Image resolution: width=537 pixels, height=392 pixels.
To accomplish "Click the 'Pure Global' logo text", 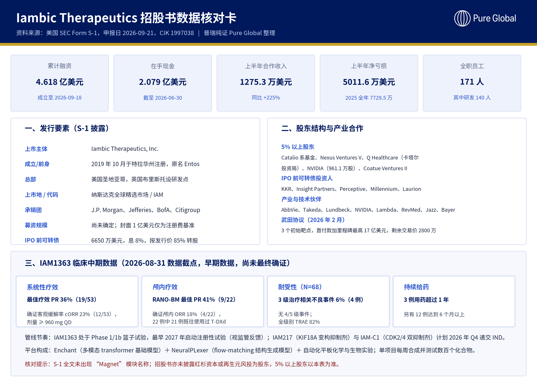I will pos(494,18).
